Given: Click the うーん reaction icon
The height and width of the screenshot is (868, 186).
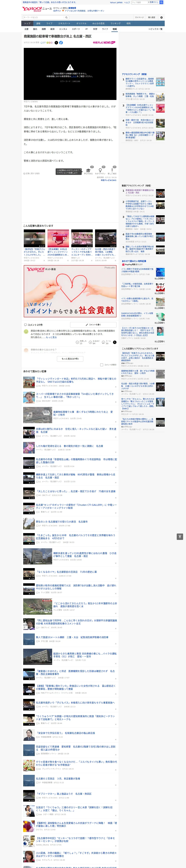Looking at the screenshot, I should pos(103,342).
